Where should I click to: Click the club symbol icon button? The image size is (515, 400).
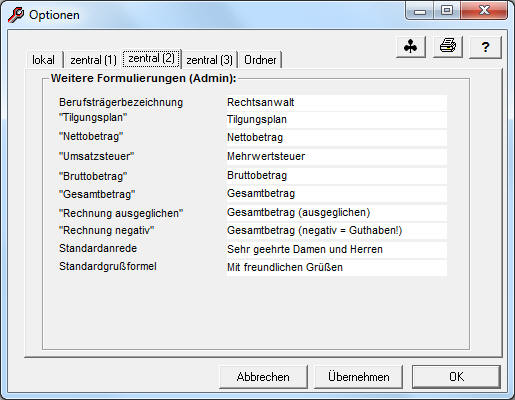(x=411, y=47)
